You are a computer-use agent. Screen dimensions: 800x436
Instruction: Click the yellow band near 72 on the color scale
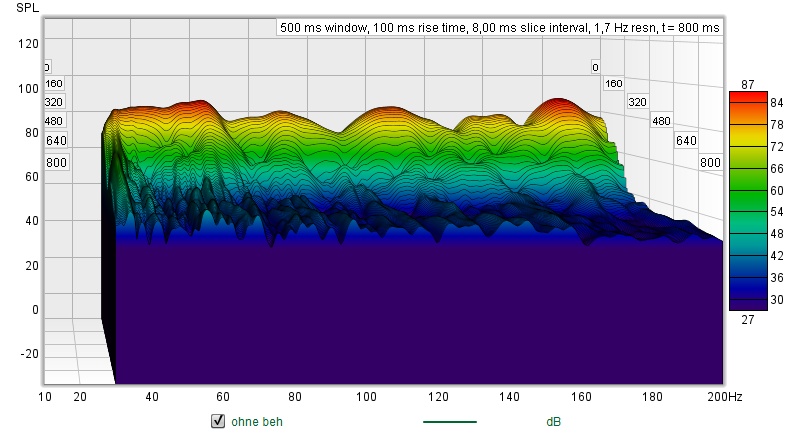tap(748, 147)
